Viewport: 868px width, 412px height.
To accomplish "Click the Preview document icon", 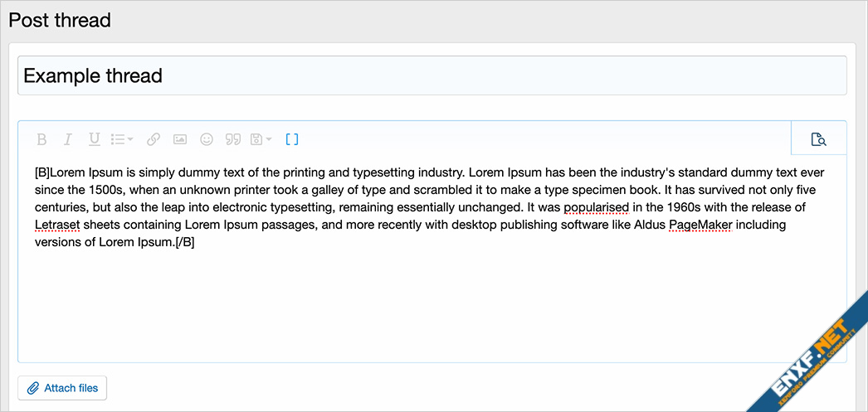I will pos(819,139).
